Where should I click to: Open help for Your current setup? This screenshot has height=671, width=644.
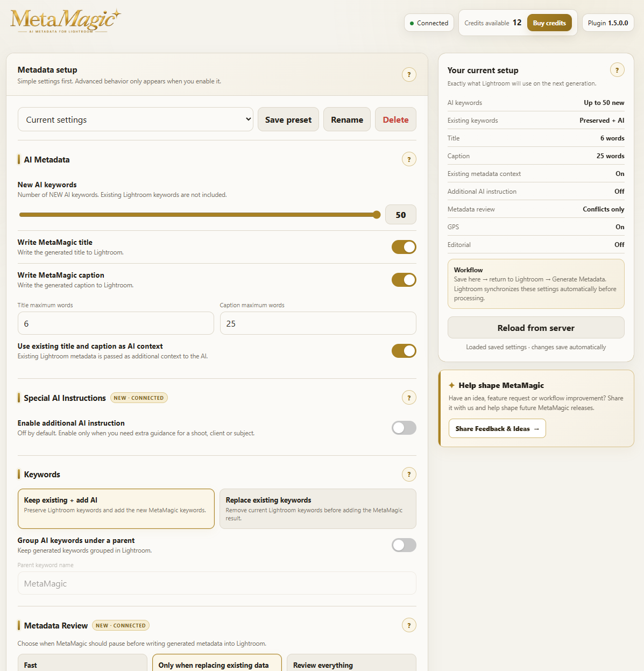617,69
